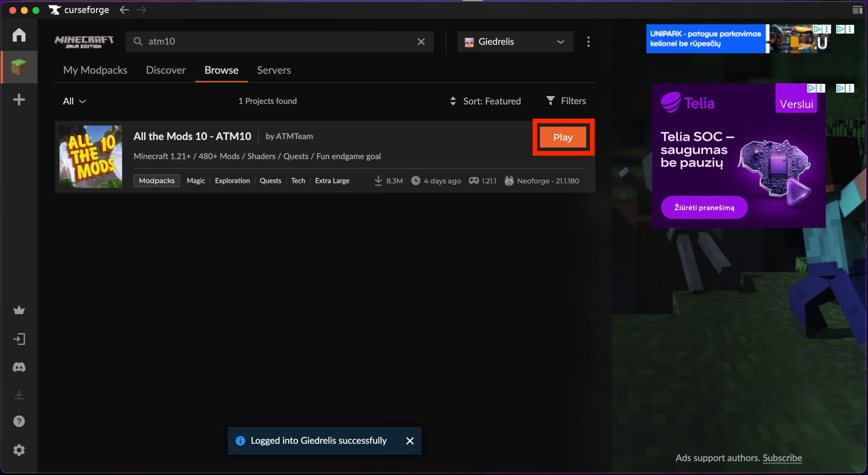The image size is (868, 475).
Task: Click the Extra Large tag
Action: click(332, 181)
